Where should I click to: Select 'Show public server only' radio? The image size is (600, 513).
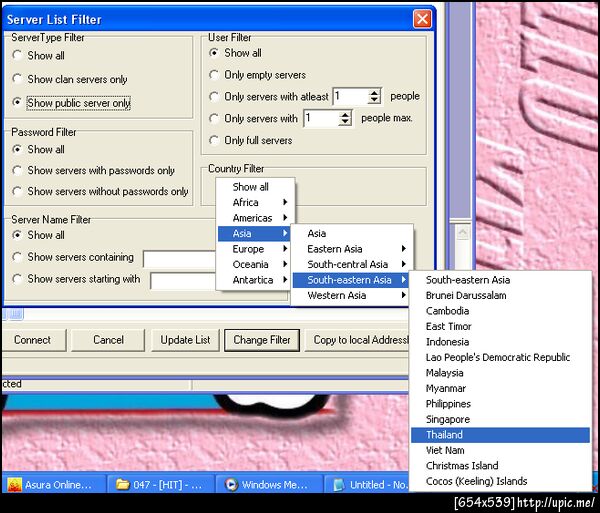[x=17, y=103]
